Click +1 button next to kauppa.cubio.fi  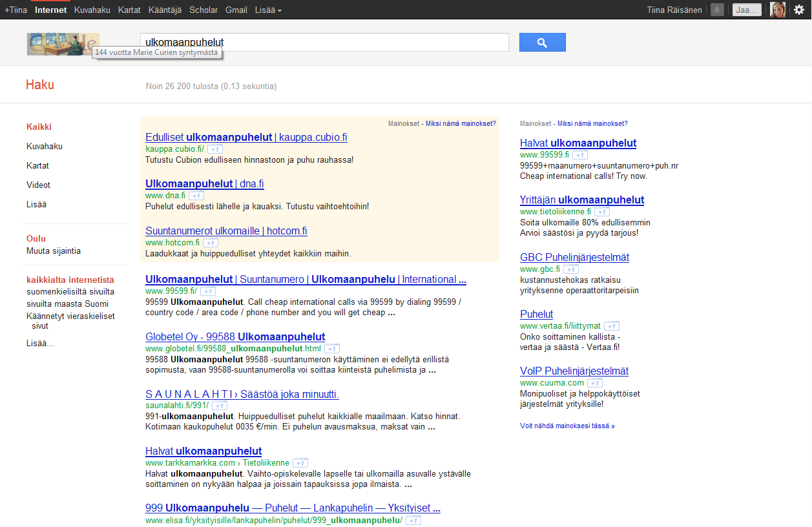coord(214,149)
